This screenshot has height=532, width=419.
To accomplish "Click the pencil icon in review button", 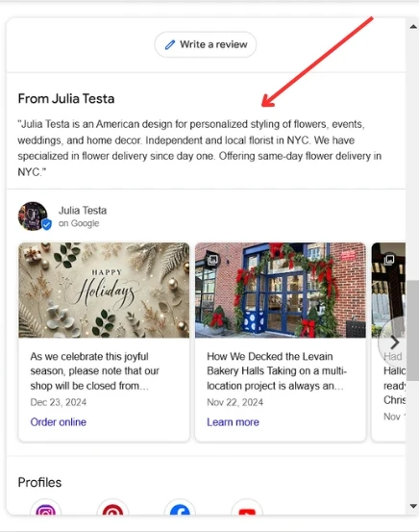I will click(170, 45).
